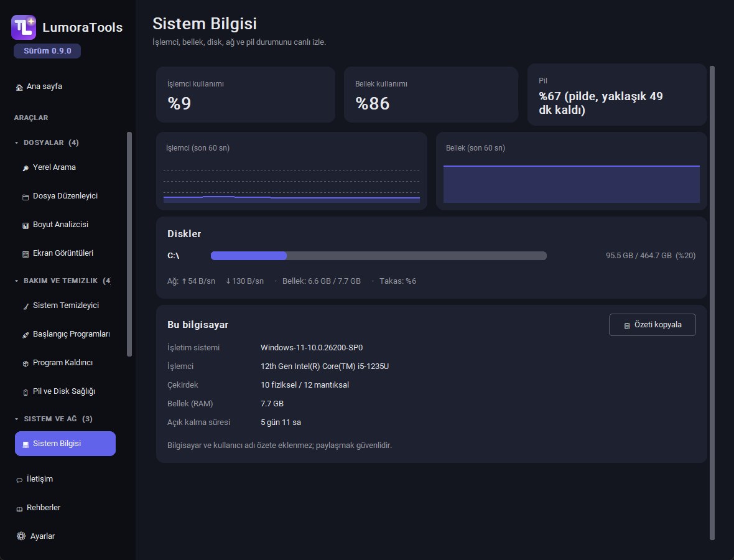Click the Ekran Görüntüleri picture icon
734x560 pixels.
click(x=26, y=254)
